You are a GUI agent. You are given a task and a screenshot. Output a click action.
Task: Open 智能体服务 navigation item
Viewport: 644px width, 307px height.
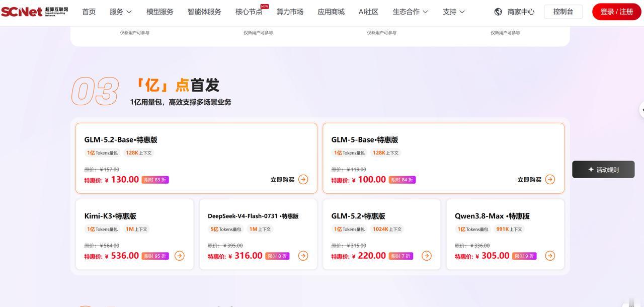(x=204, y=12)
